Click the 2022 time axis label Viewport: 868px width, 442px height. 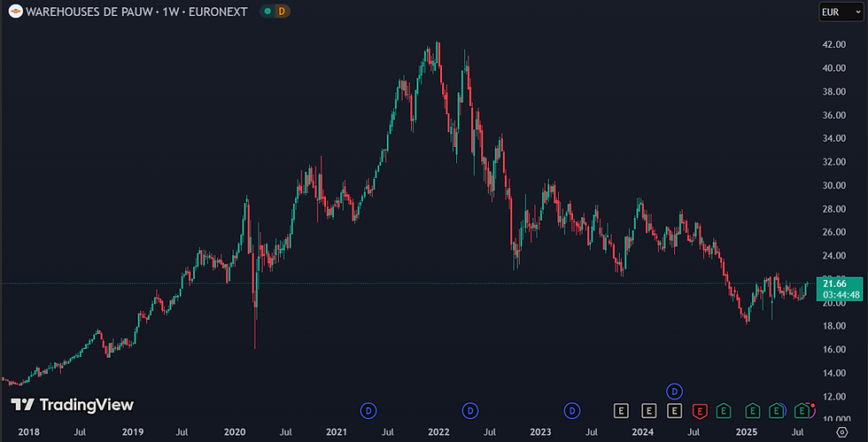coord(438,432)
